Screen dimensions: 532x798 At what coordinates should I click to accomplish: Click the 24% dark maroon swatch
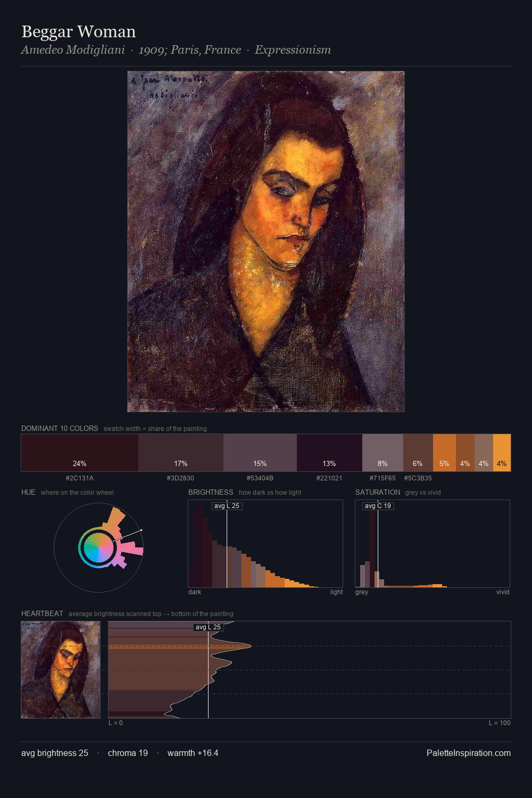tap(80, 453)
